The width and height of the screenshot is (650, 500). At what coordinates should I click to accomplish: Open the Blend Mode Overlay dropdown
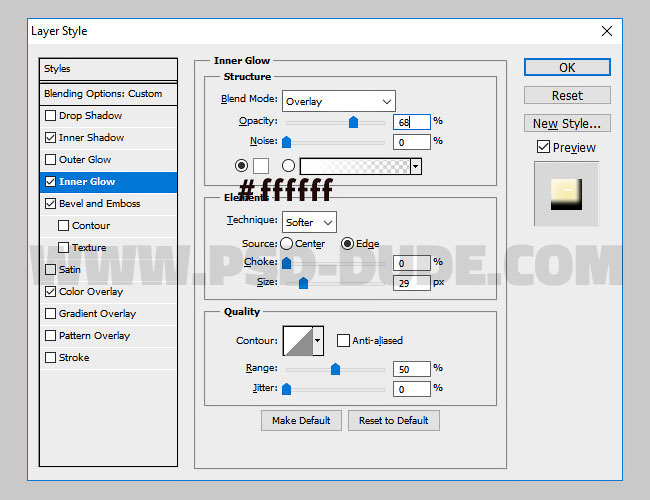339,101
